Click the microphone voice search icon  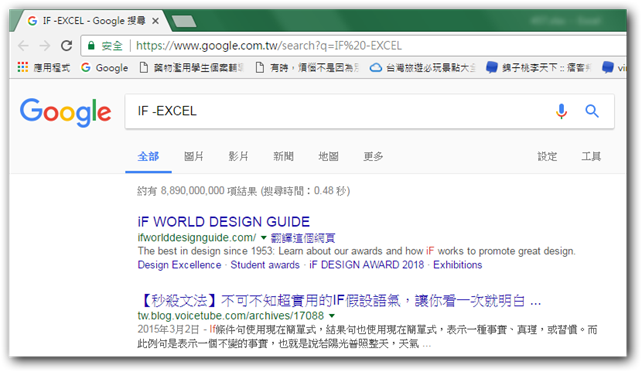click(561, 111)
